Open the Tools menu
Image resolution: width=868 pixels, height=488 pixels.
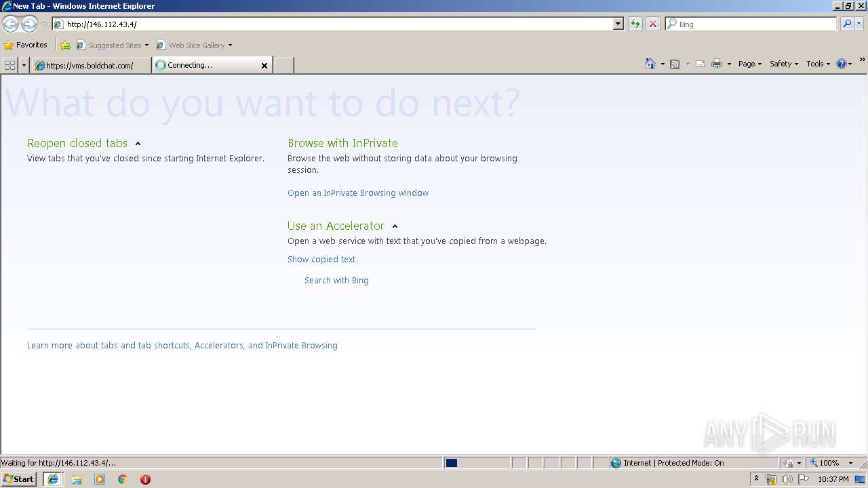click(x=818, y=64)
